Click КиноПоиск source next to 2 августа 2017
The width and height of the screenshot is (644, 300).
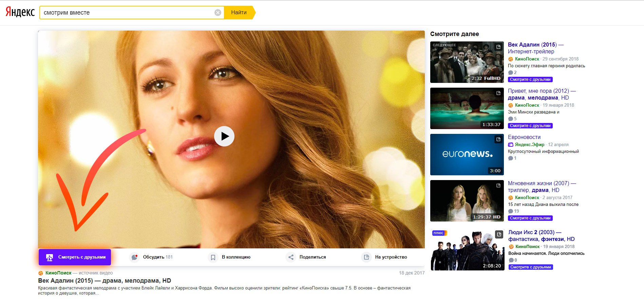pyautogui.click(x=527, y=197)
